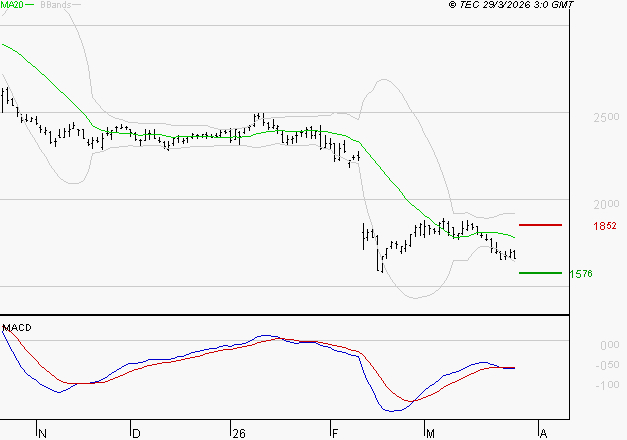This screenshot has width=627, height=440.
Task: Click the green support level line
Action: coord(541,273)
